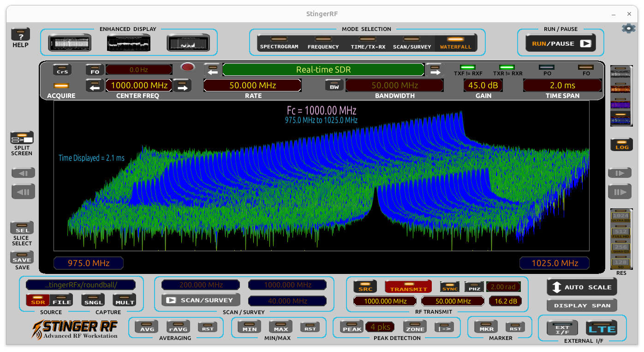Click the AUTO SCALE button
Screen dimensions: 644x352
582,287
